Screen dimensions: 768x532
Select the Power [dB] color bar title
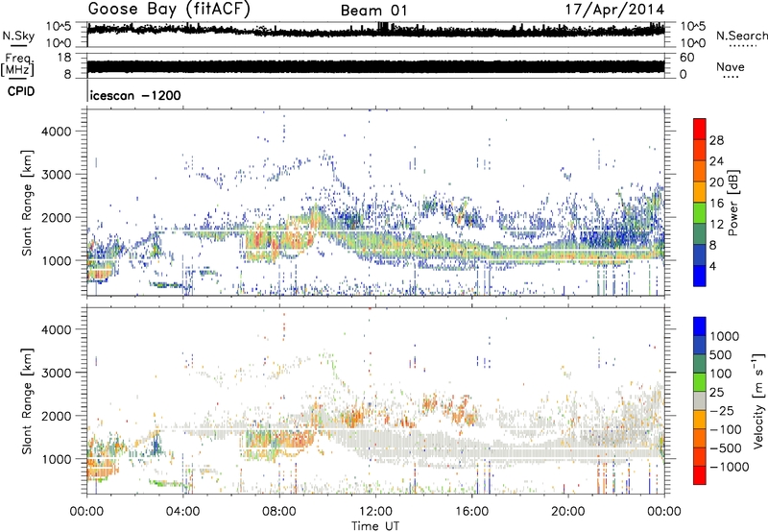[x=732, y=203]
